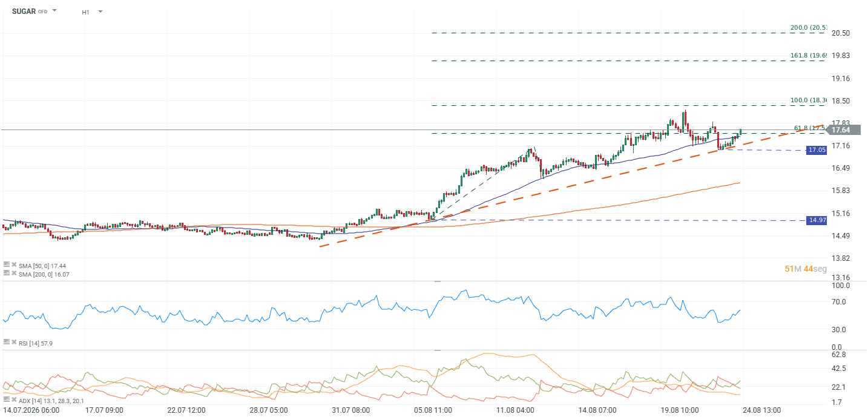Open settings for ADX [14] indicator

click(6, 401)
